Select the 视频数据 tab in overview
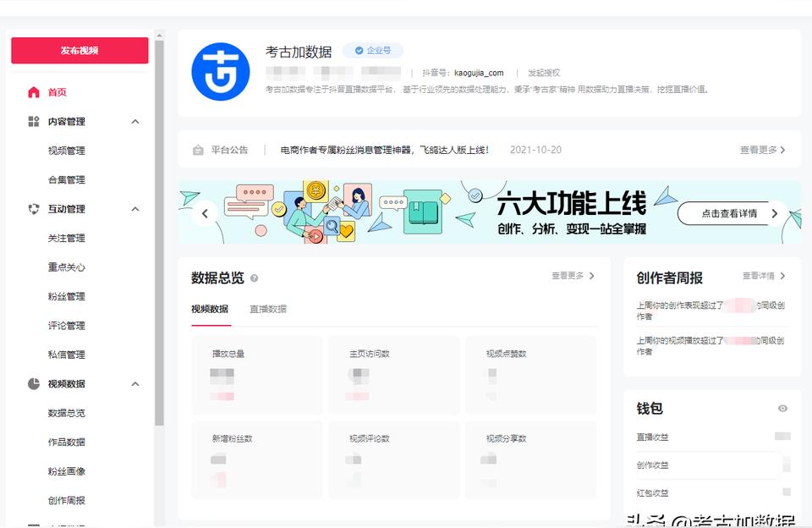The height and width of the screenshot is (528, 812). (x=210, y=309)
